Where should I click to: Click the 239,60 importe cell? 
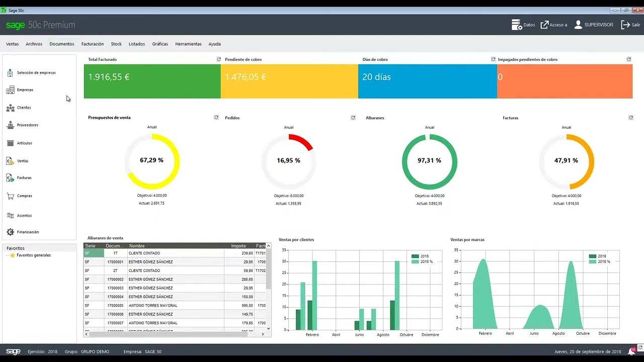point(239,253)
